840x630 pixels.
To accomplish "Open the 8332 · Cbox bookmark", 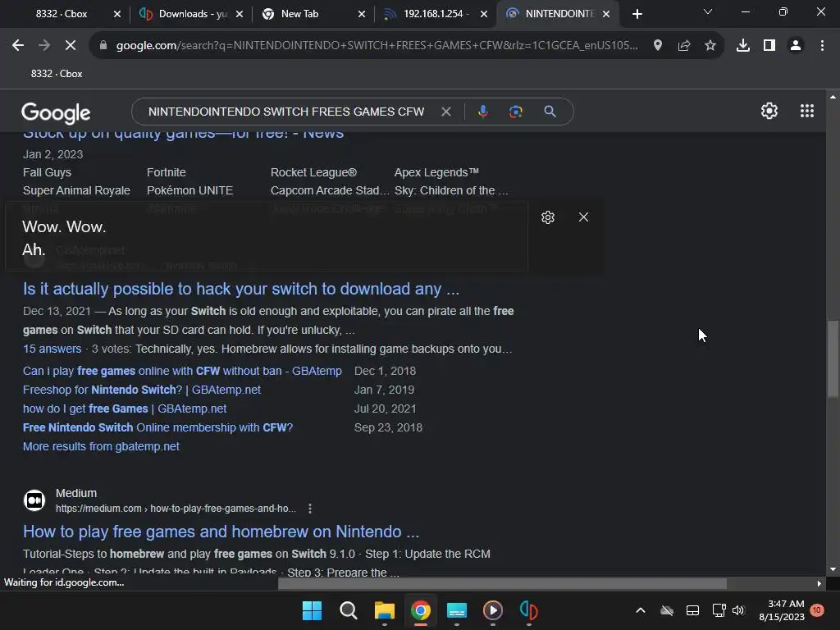I will (x=57, y=74).
